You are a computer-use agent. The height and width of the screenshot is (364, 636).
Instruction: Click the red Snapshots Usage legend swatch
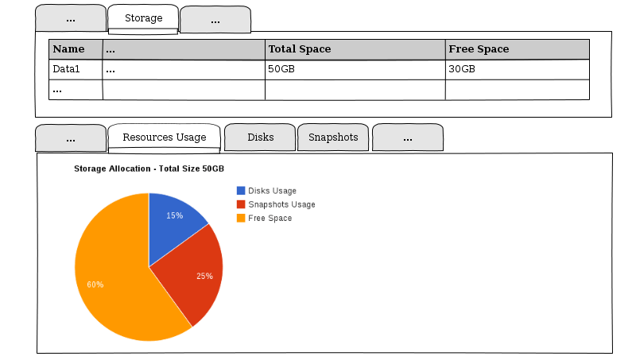point(241,204)
